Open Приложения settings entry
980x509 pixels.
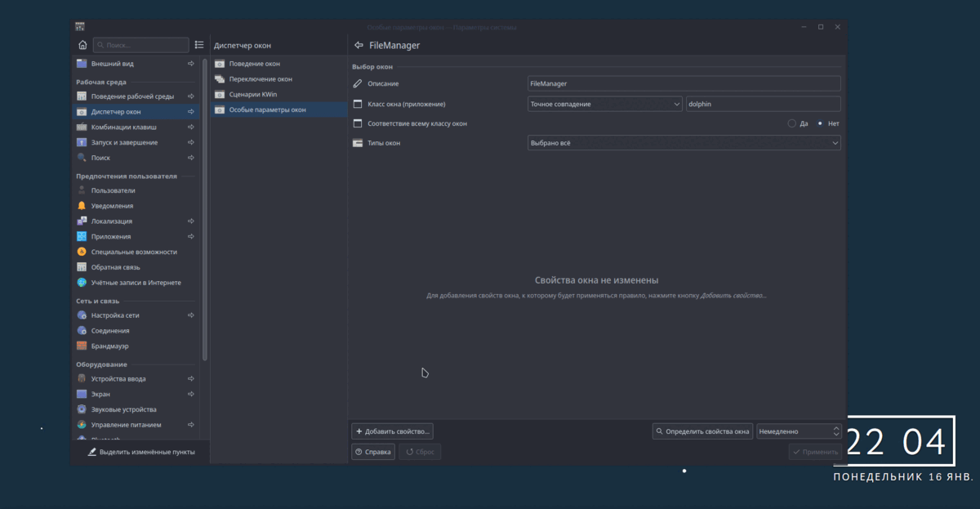pyautogui.click(x=135, y=237)
